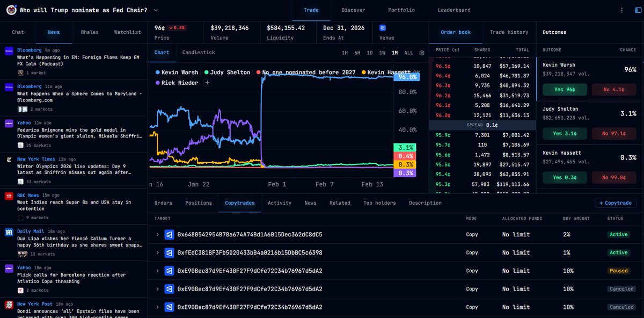
Task: Click the venue icon in the Paused copytrade row
Action: tap(169, 271)
